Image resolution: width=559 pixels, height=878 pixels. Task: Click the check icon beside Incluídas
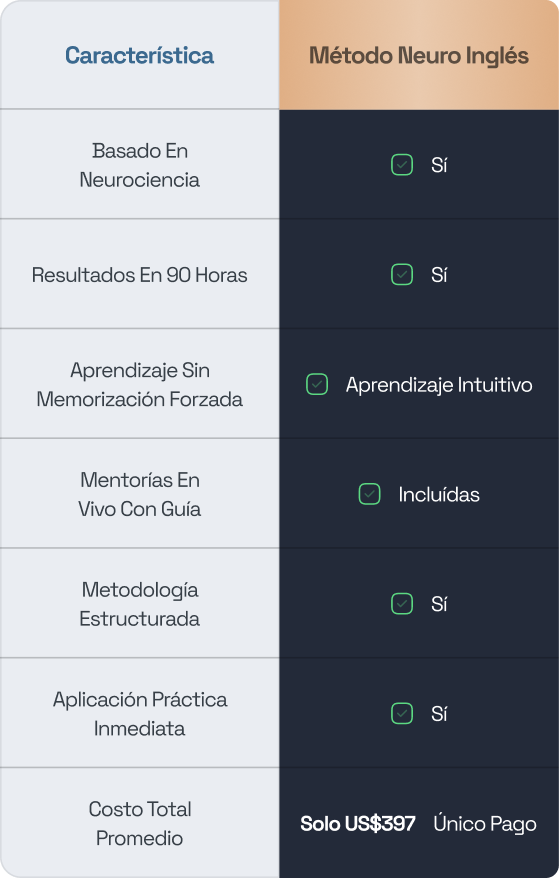(x=369, y=494)
